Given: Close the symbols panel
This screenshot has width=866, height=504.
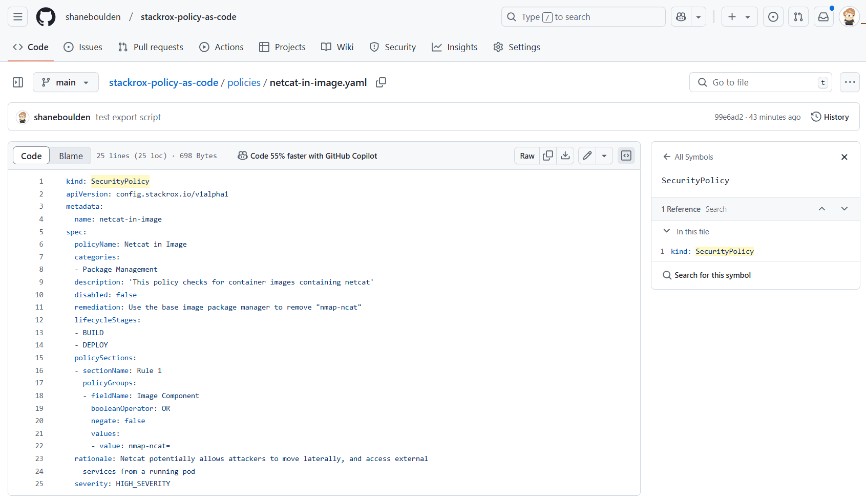Looking at the screenshot, I should point(844,157).
